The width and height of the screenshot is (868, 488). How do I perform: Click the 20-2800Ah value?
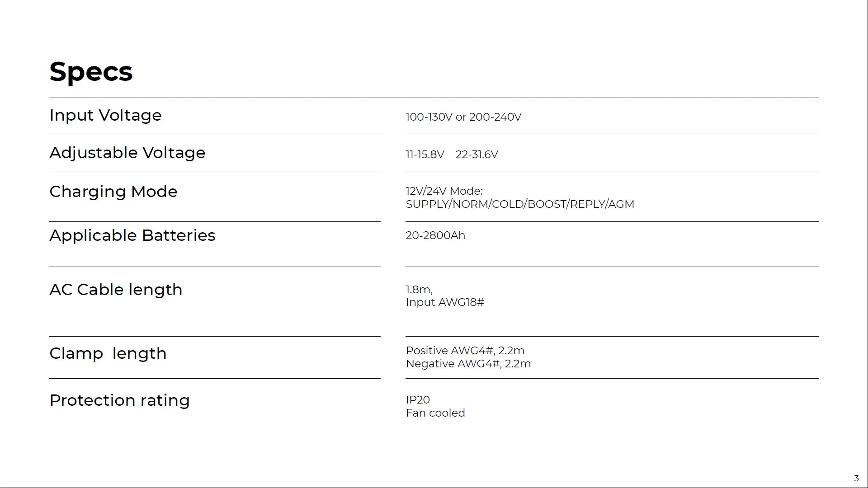(x=435, y=235)
